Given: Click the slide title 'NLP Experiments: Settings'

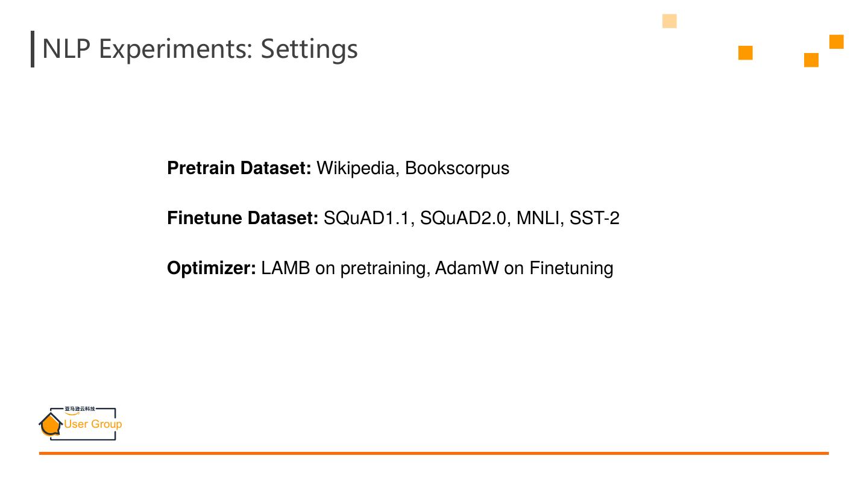Looking at the screenshot, I should [200, 49].
